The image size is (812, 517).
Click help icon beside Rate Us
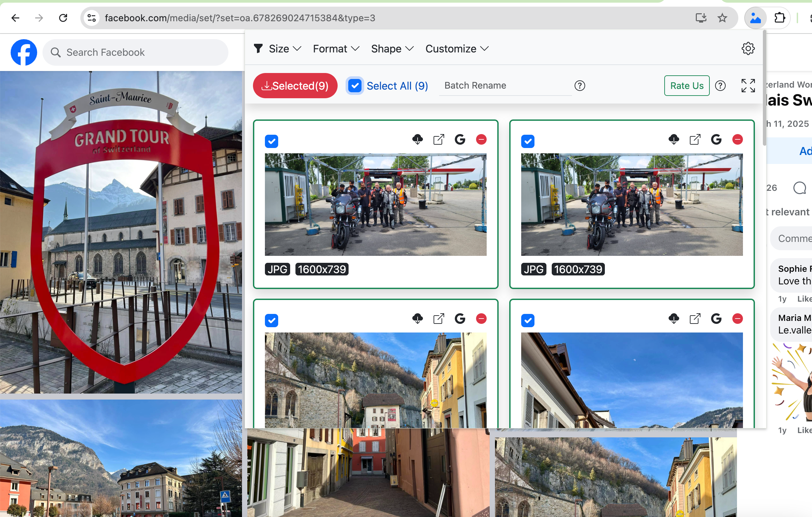click(x=720, y=86)
